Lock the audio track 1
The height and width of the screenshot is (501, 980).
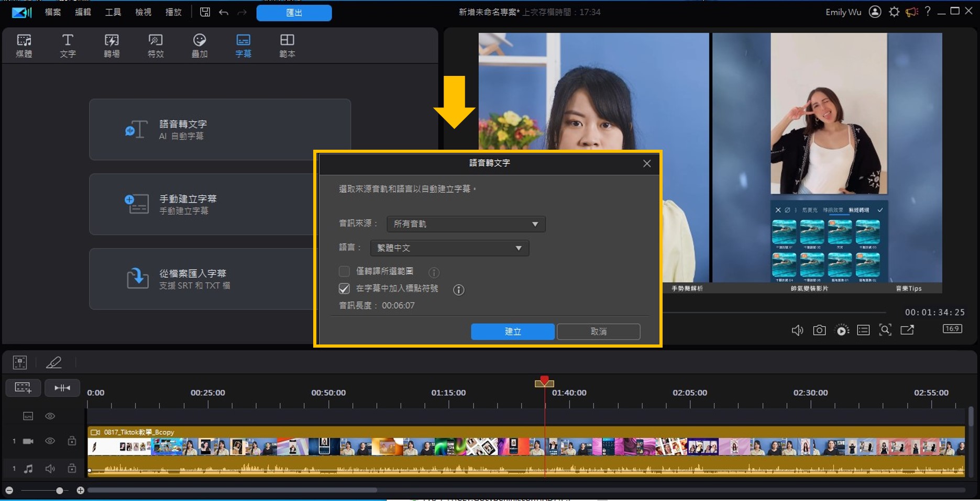(72, 468)
